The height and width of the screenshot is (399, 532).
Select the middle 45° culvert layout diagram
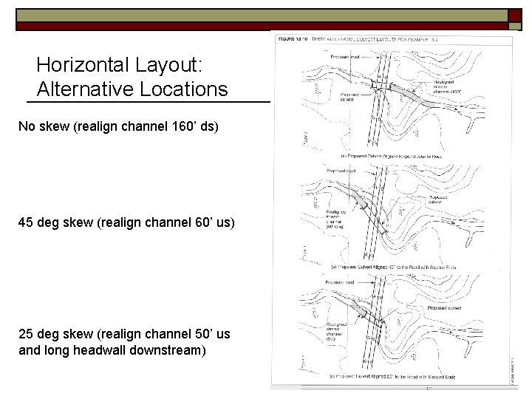[x=392, y=214]
